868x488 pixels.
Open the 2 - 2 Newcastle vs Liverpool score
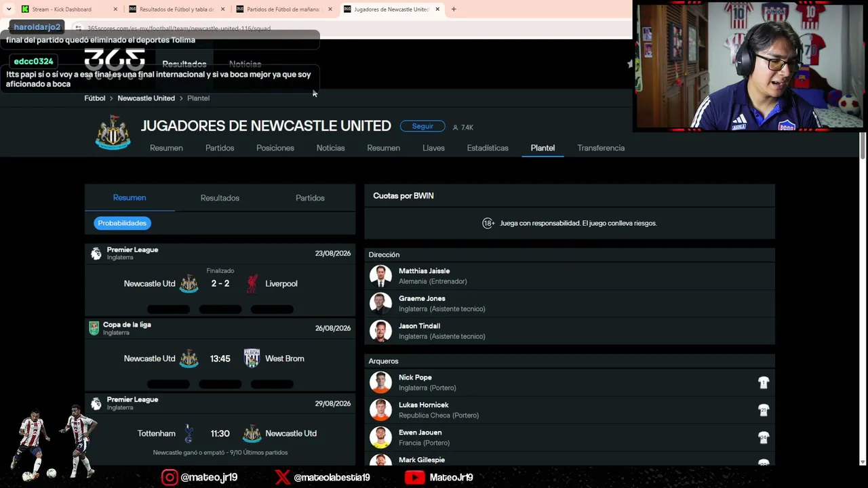(x=220, y=283)
